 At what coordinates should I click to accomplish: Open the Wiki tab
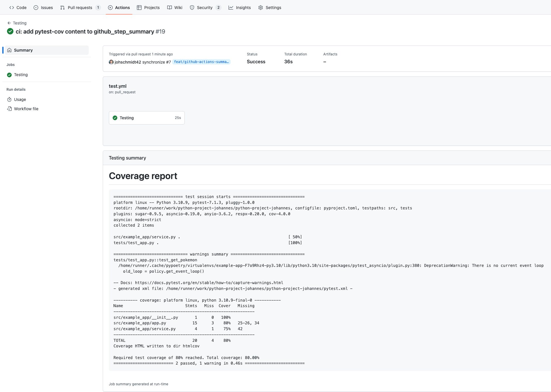click(175, 8)
